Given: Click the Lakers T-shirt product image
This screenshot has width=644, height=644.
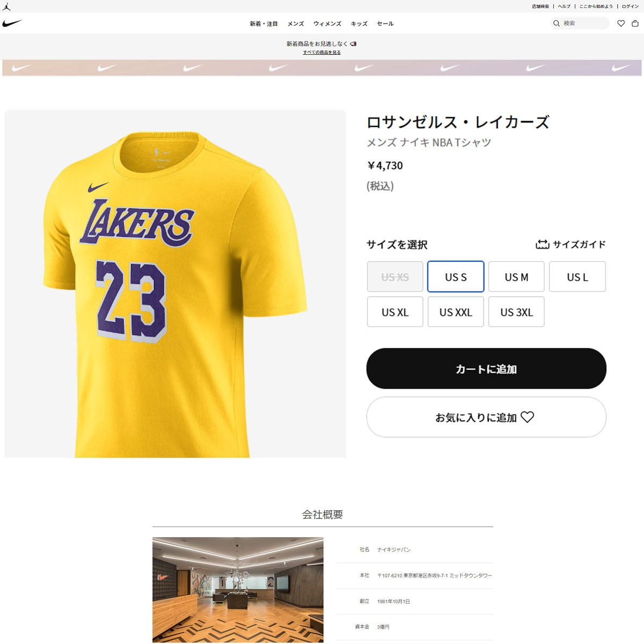Looking at the screenshot, I should 175,284.
